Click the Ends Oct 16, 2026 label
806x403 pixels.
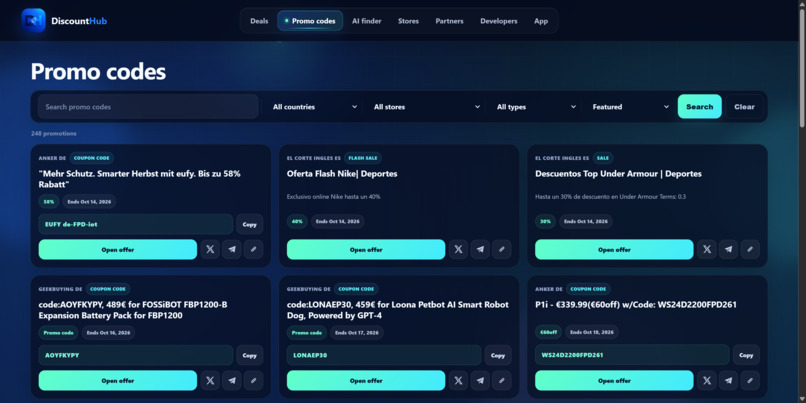click(x=108, y=333)
